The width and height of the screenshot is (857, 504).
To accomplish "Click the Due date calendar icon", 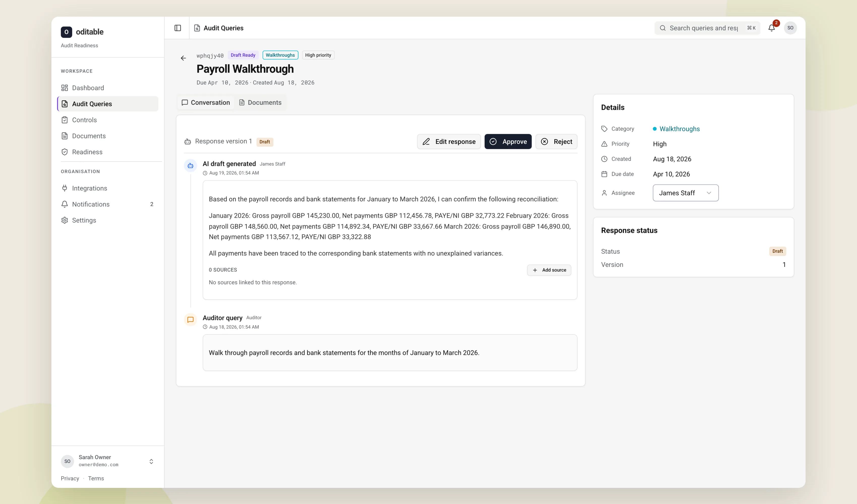I will pos(604,174).
